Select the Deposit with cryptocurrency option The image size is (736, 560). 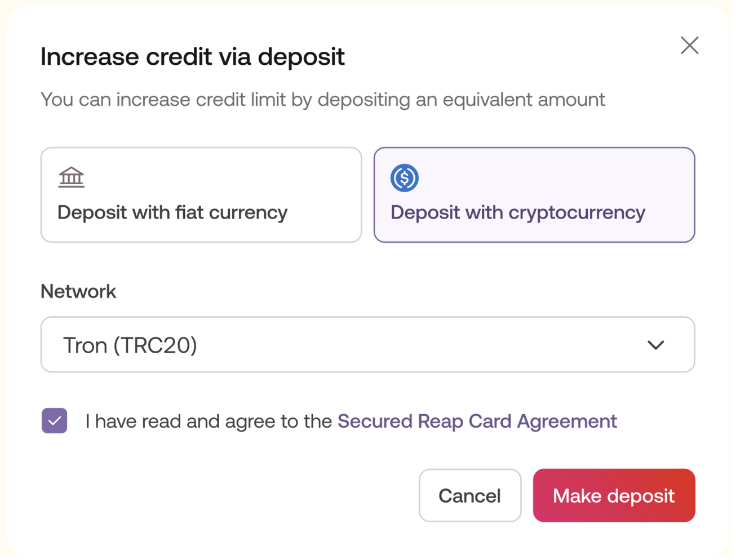tap(534, 195)
